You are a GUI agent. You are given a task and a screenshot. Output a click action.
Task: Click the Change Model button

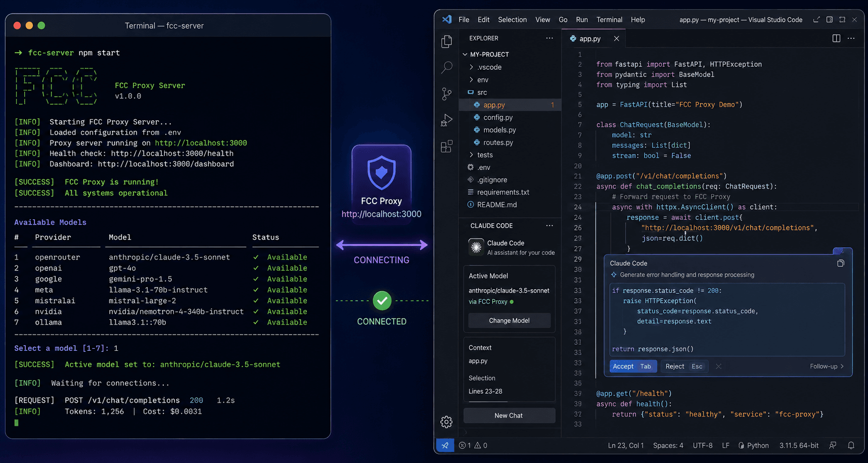pos(509,320)
